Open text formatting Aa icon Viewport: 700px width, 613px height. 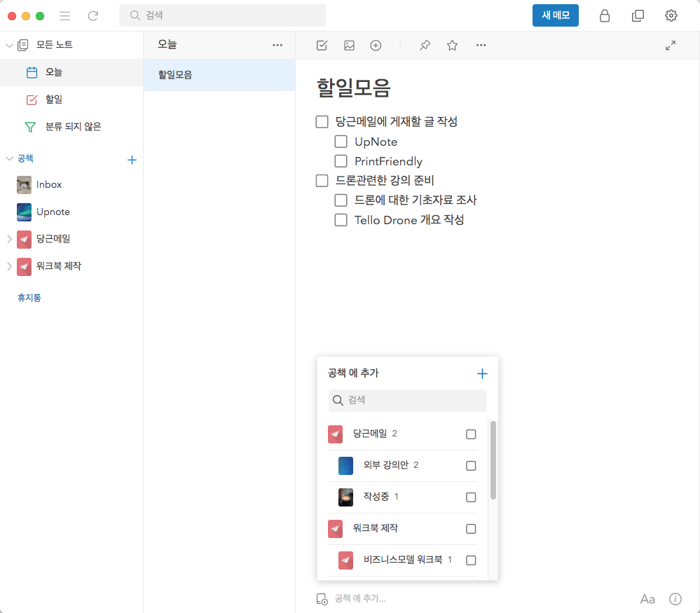click(647, 599)
